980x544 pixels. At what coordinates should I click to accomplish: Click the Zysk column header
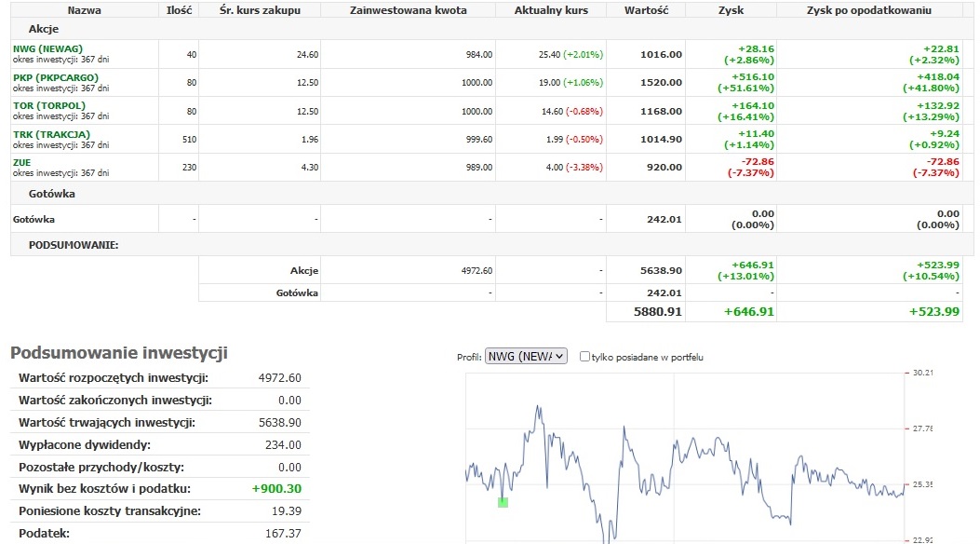(x=731, y=11)
